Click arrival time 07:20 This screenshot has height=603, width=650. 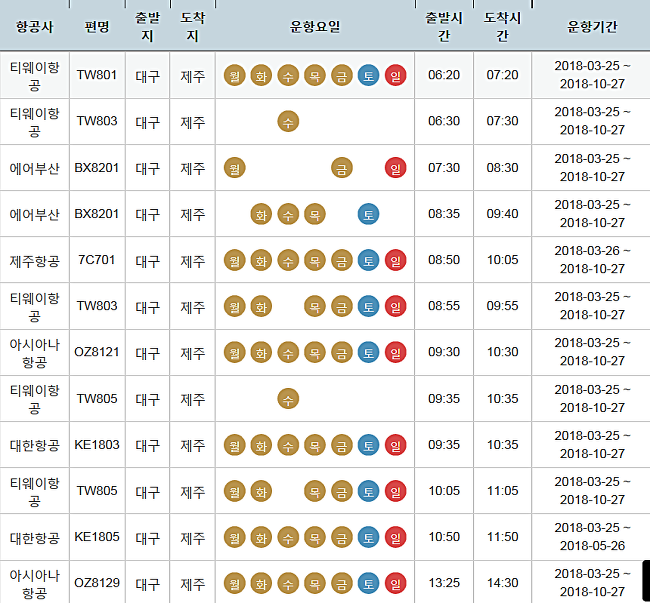(502, 75)
